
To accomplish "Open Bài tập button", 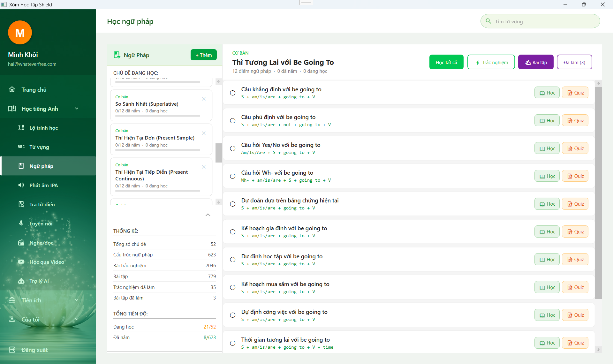I will (x=536, y=62).
